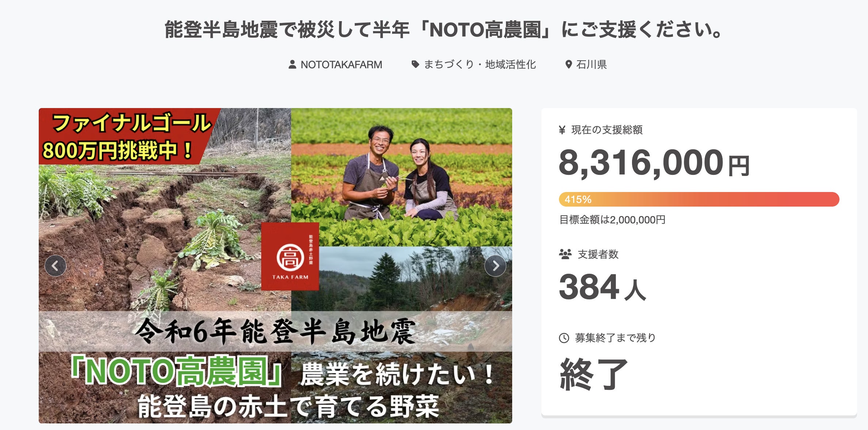Click the yen icon next to 現在の支援総額

[562, 130]
